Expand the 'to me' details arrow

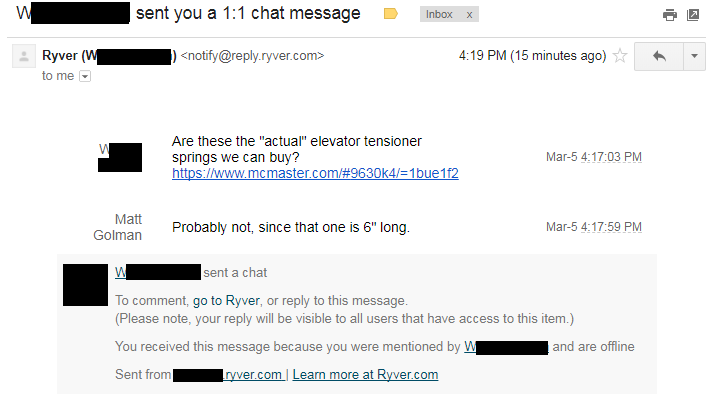85,76
